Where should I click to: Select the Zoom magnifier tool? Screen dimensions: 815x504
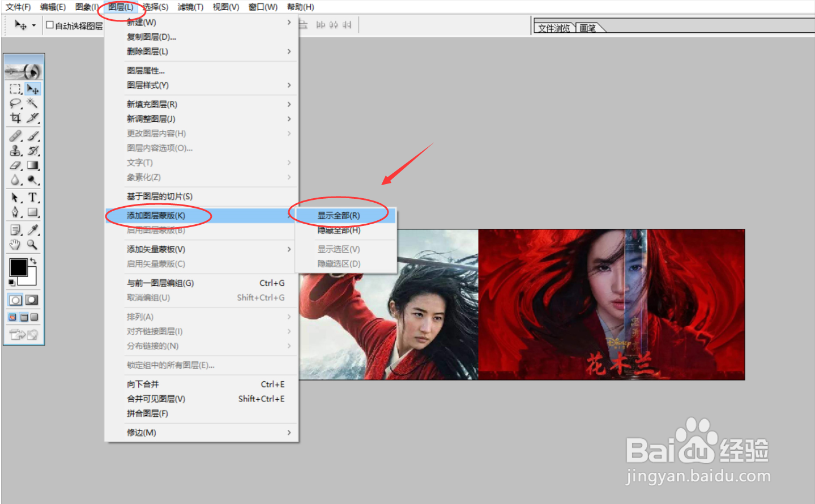click(33, 245)
